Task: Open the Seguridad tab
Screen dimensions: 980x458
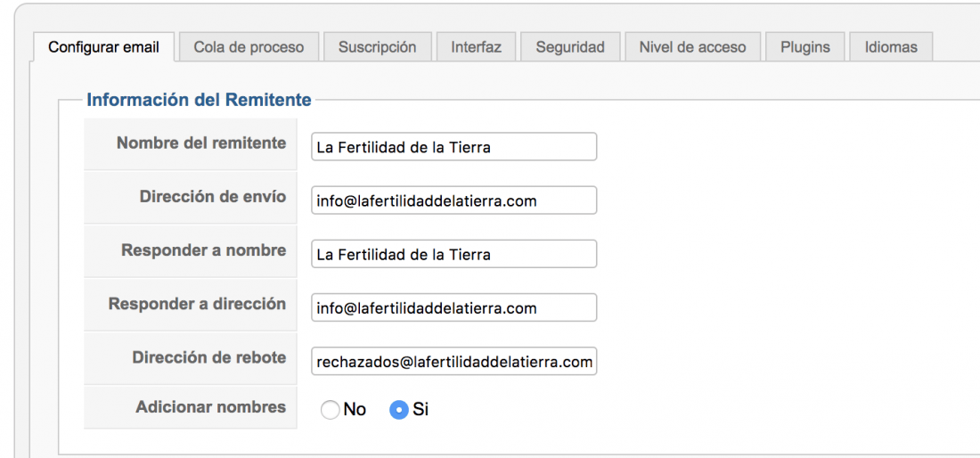Action: click(570, 47)
